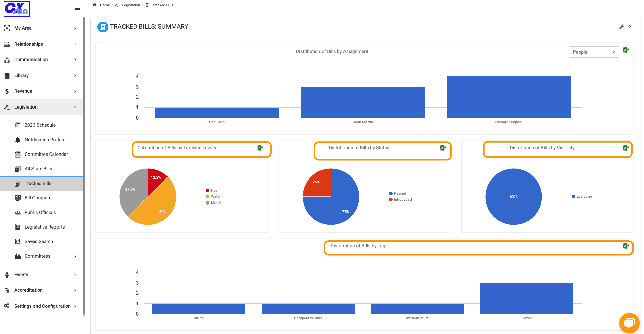Toggle the hamburger sidebar menu

77,9
